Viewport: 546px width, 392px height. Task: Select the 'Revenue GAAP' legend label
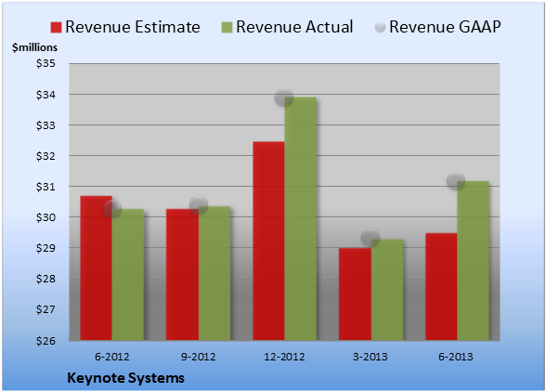pos(445,27)
